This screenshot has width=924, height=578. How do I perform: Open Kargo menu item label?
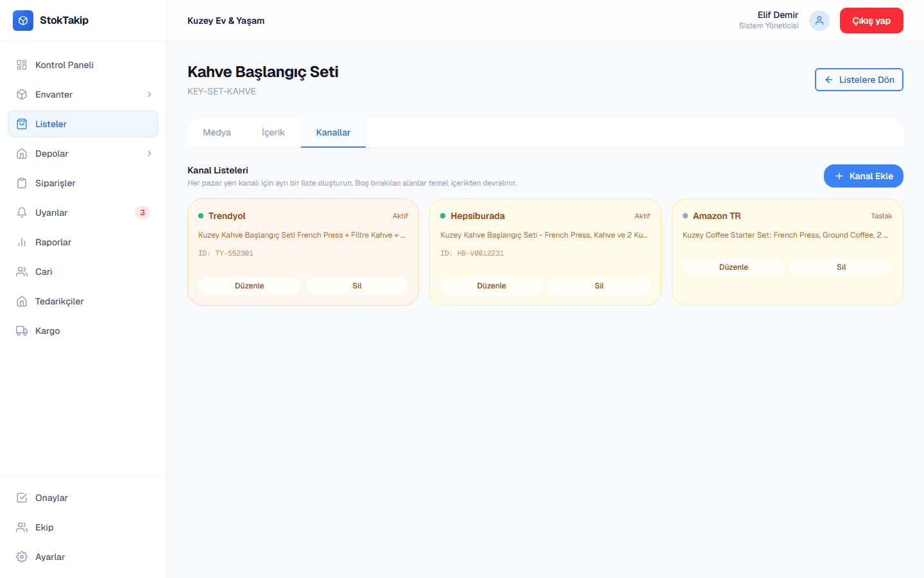(x=47, y=331)
